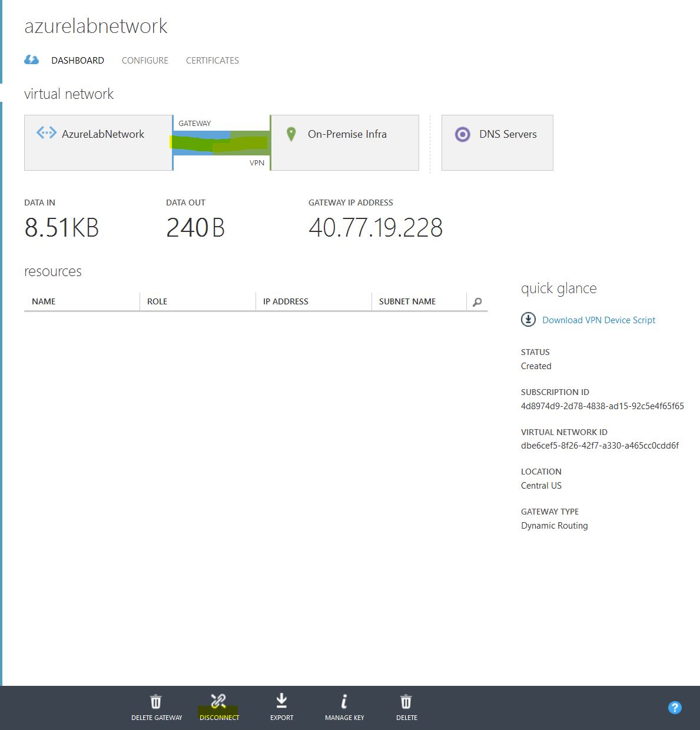This screenshot has width=700, height=730.
Task: Sort resources by Role column
Action: (157, 301)
